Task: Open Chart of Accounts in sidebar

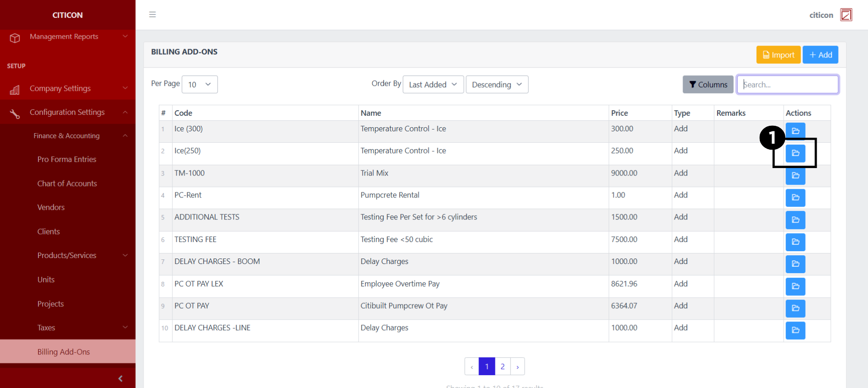Action: click(67, 184)
